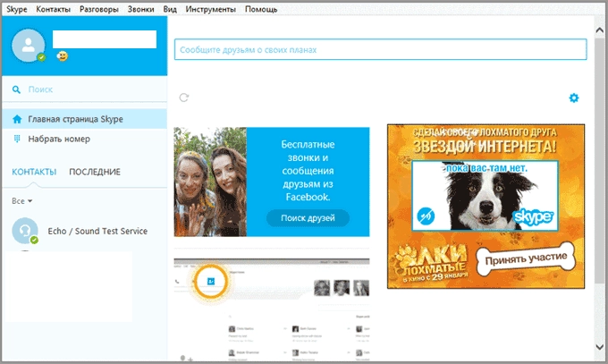Click the Принять участие bone button
Image resolution: width=608 pixels, height=364 pixels.
tap(526, 258)
